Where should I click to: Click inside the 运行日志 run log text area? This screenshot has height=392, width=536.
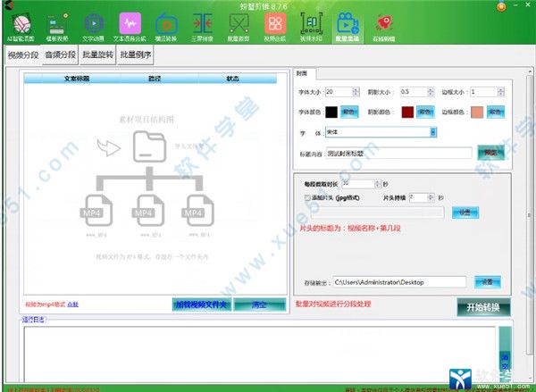pos(259,354)
